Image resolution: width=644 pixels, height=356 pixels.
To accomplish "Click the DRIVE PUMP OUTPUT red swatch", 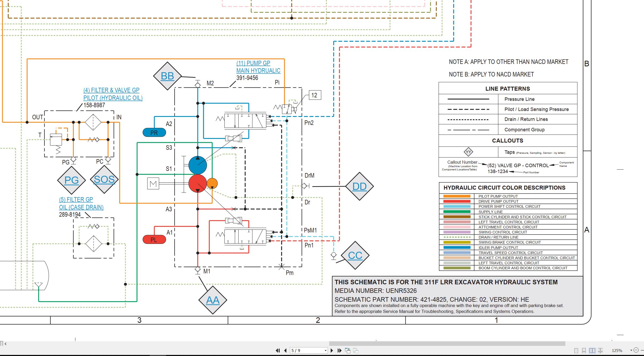I will (x=457, y=201).
